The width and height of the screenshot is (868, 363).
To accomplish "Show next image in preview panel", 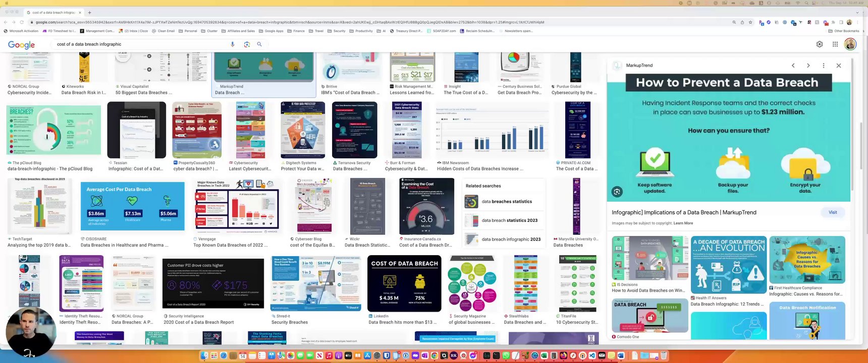I will point(808,66).
